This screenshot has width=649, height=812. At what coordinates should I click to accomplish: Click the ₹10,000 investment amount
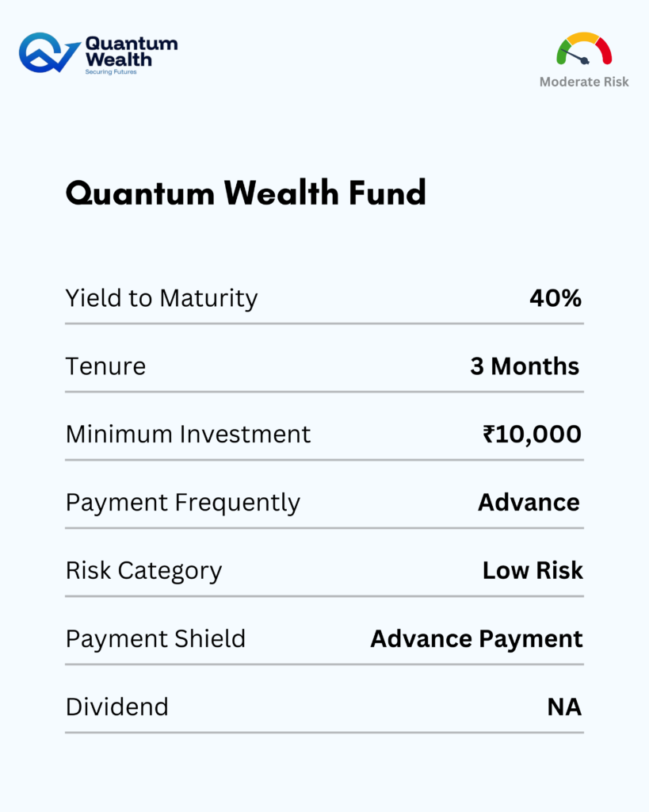[x=532, y=435]
